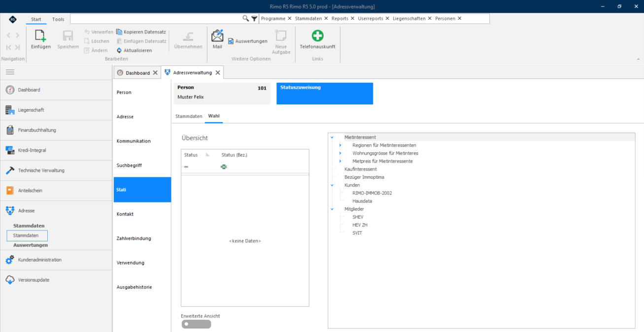Click the Aktualisieren refresh icon
644x332 pixels.
(119, 50)
